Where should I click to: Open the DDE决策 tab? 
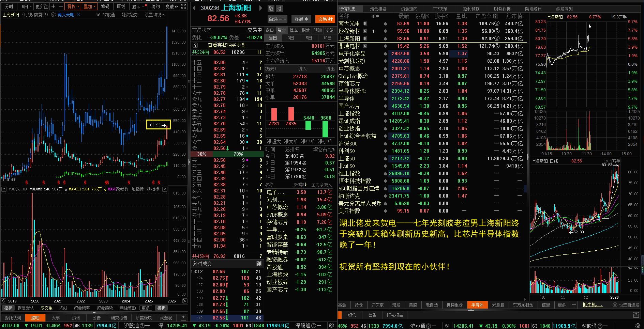(440, 9)
